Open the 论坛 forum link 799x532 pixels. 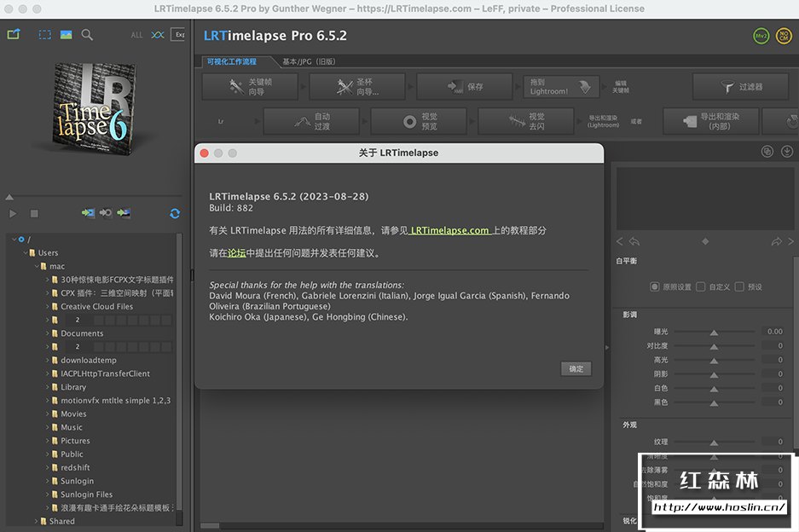236,252
